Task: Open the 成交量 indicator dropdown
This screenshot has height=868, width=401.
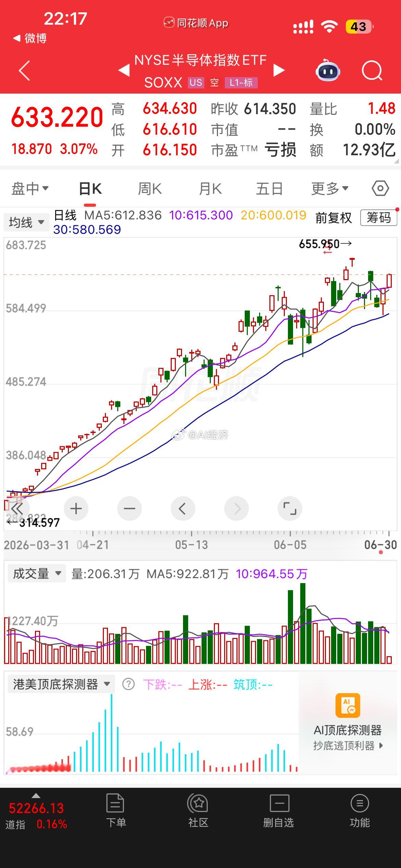Action: coord(36,574)
